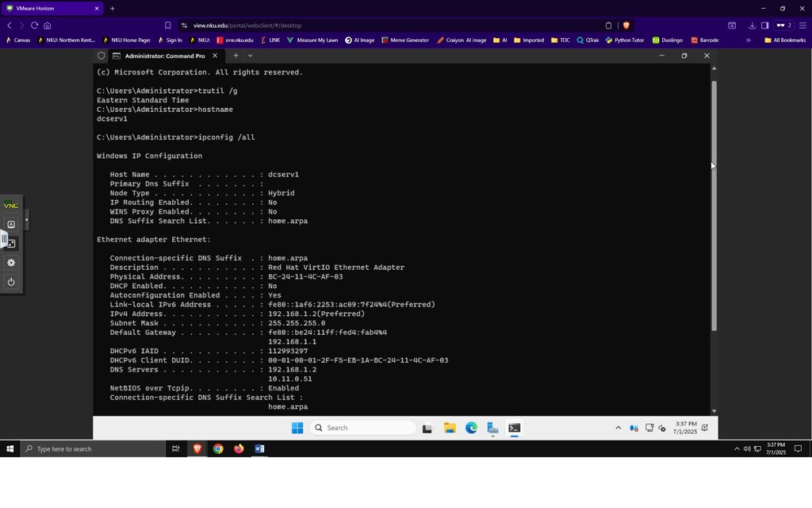Toggle the browser sidebar panel button

click(765, 25)
